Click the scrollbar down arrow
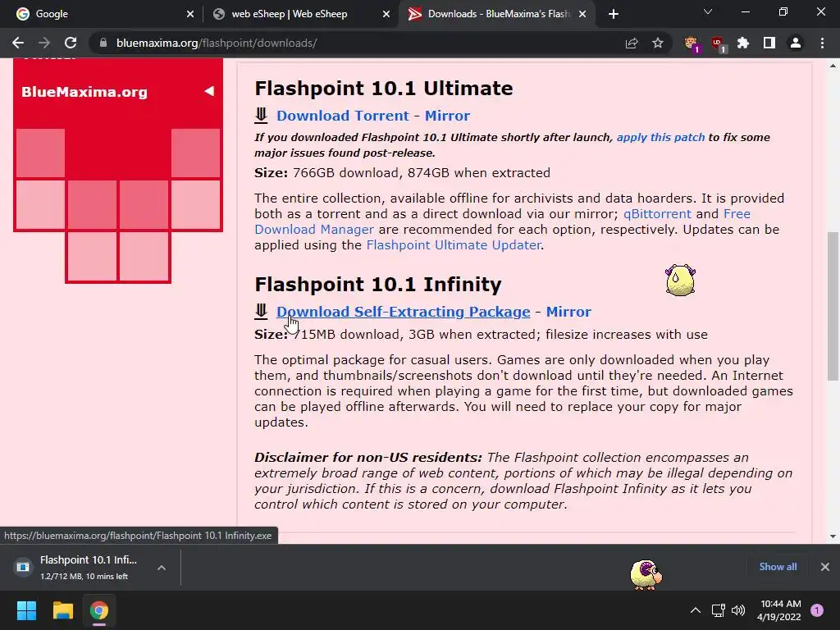The height and width of the screenshot is (630, 840). pos(833,536)
